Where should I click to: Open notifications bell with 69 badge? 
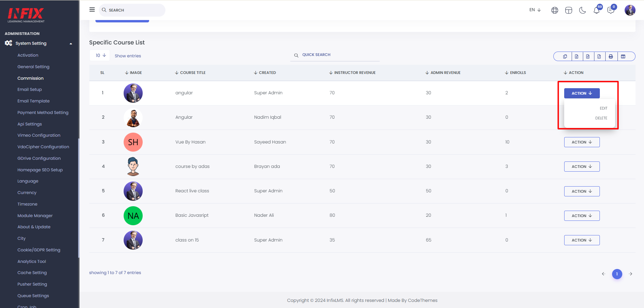tap(597, 10)
